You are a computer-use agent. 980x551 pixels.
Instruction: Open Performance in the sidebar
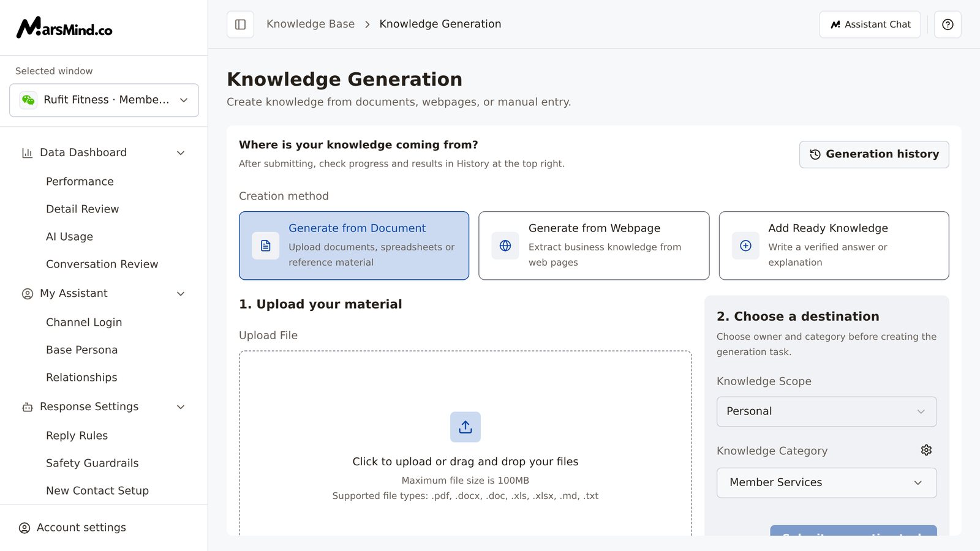pos(80,181)
